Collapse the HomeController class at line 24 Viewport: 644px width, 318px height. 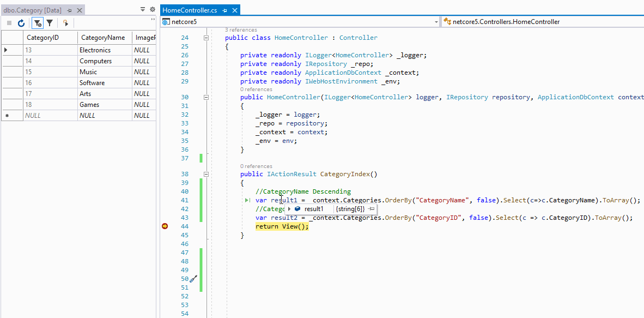[206, 38]
